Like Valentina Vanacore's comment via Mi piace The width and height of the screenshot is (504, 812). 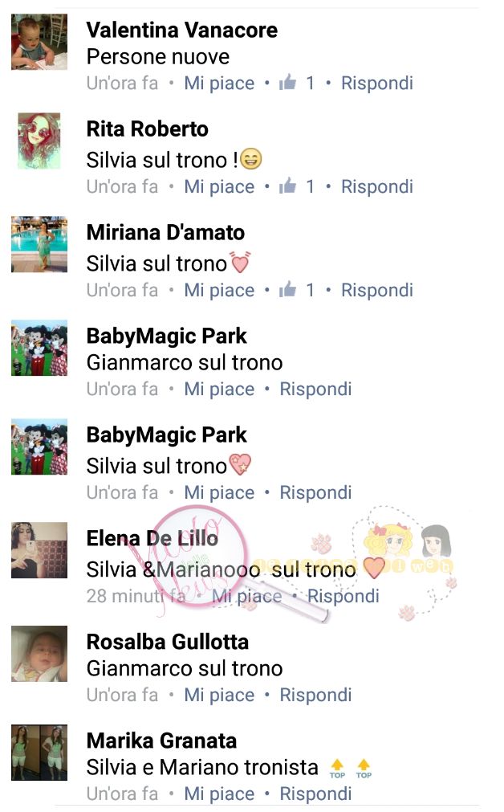219,83
